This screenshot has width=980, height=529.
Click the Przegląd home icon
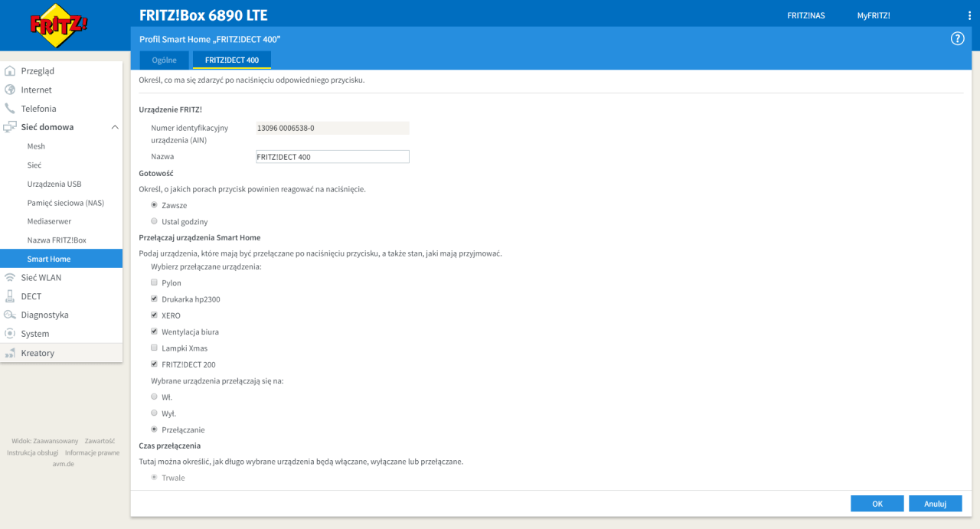pyautogui.click(x=10, y=71)
